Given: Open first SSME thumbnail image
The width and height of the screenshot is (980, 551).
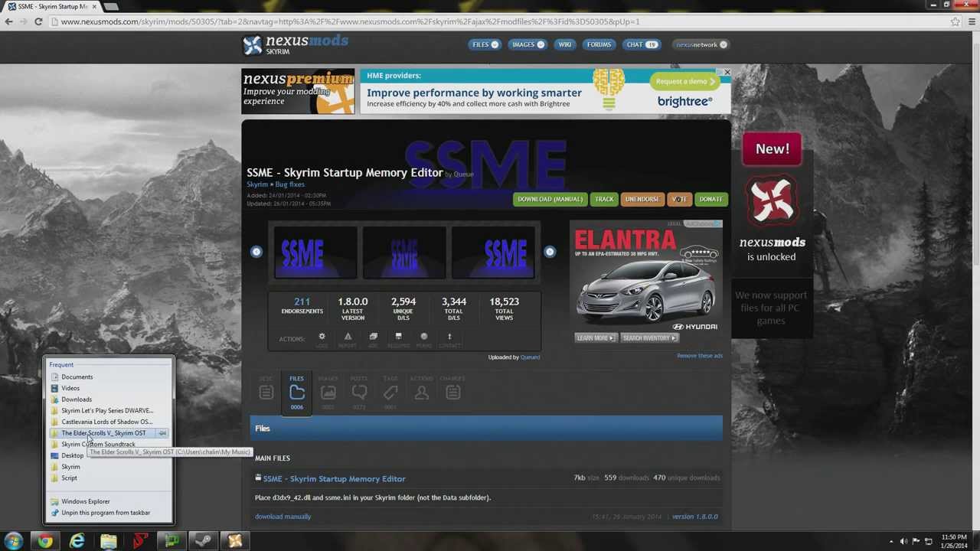Looking at the screenshot, I should click(x=315, y=253).
